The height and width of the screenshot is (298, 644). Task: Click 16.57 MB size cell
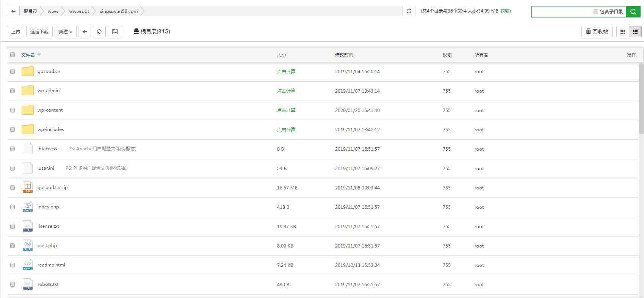(287, 188)
